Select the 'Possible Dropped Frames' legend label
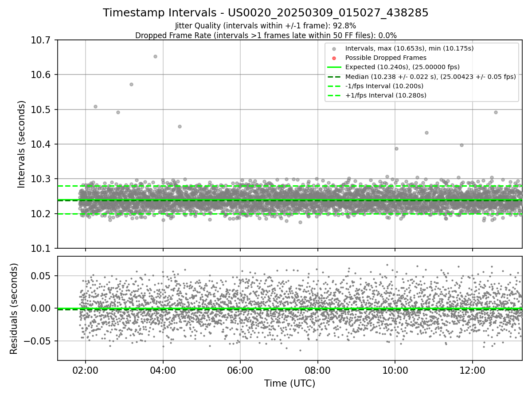The width and height of the screenshot is (532, 399). (x=386, y=58)
